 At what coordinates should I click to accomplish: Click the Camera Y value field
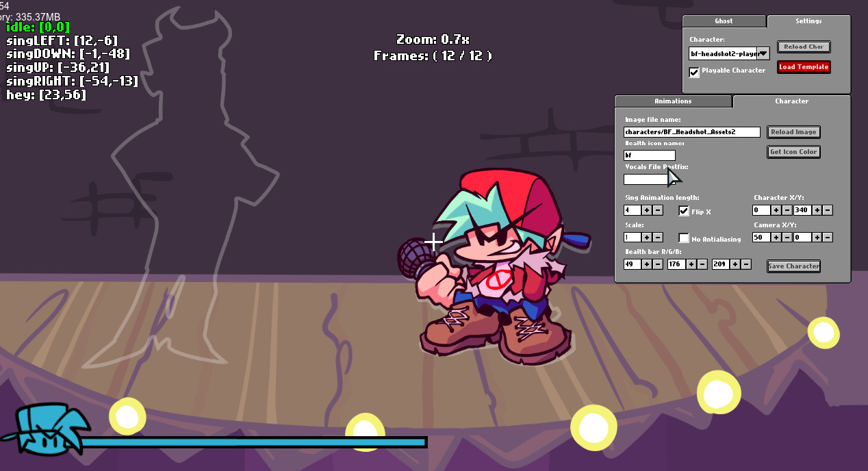point(802,238)
